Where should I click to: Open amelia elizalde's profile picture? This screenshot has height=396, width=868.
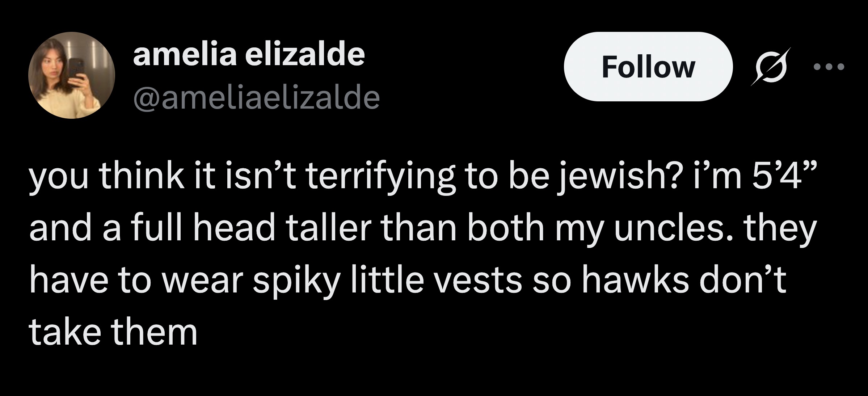point(72,75)
